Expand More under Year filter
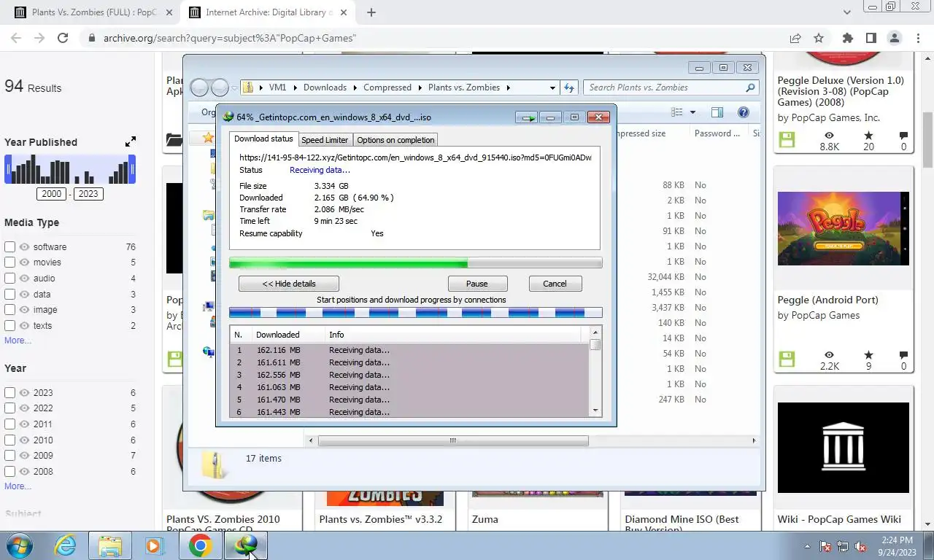This screenshot has height=560, width=934. click(x=18, y=486)
